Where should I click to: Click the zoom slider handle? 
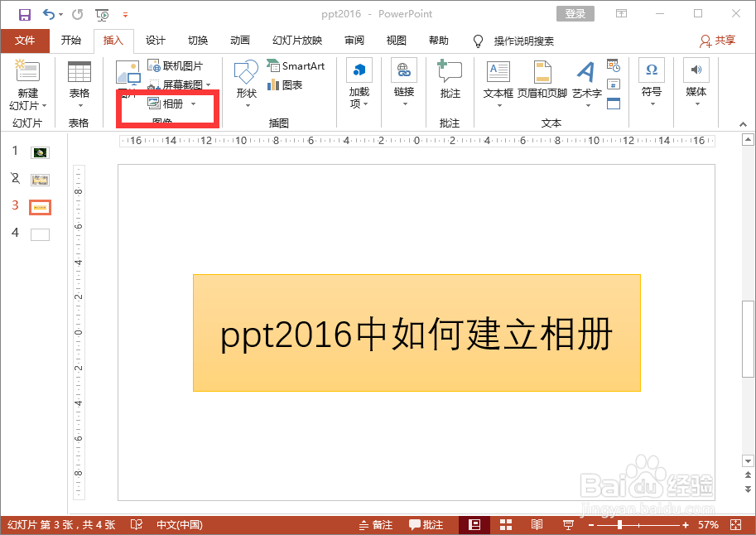pos(619,525)
